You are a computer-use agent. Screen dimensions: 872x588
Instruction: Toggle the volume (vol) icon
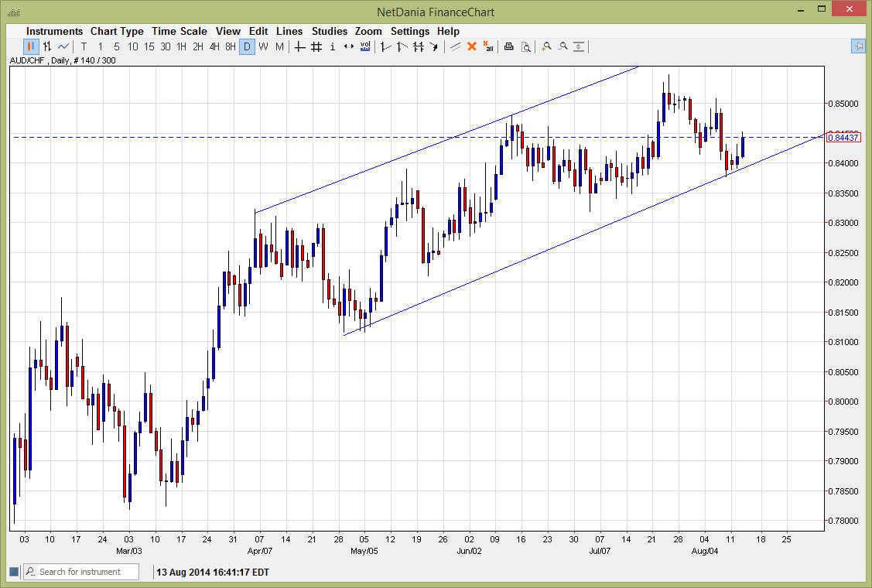365,46
